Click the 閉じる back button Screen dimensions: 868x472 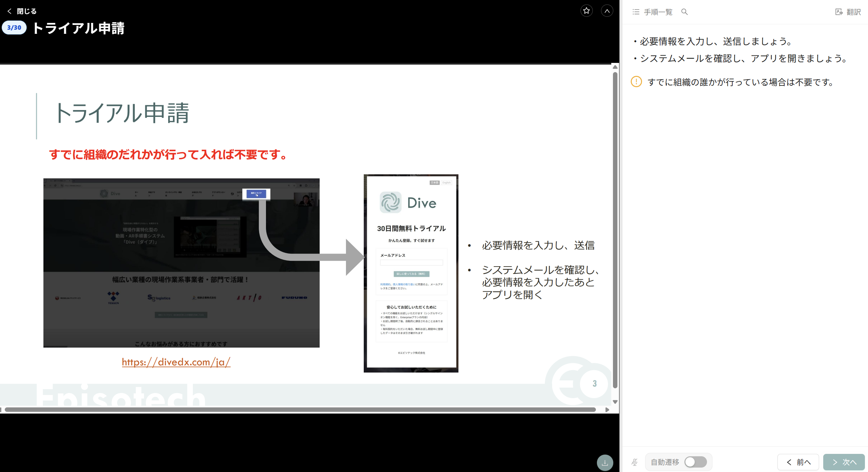tap(22, 11)
